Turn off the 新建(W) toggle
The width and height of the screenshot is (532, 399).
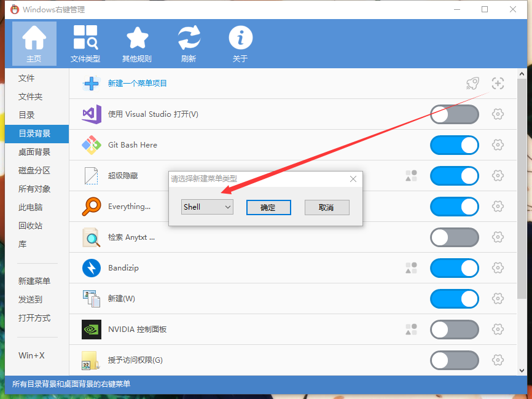[455, 299]
